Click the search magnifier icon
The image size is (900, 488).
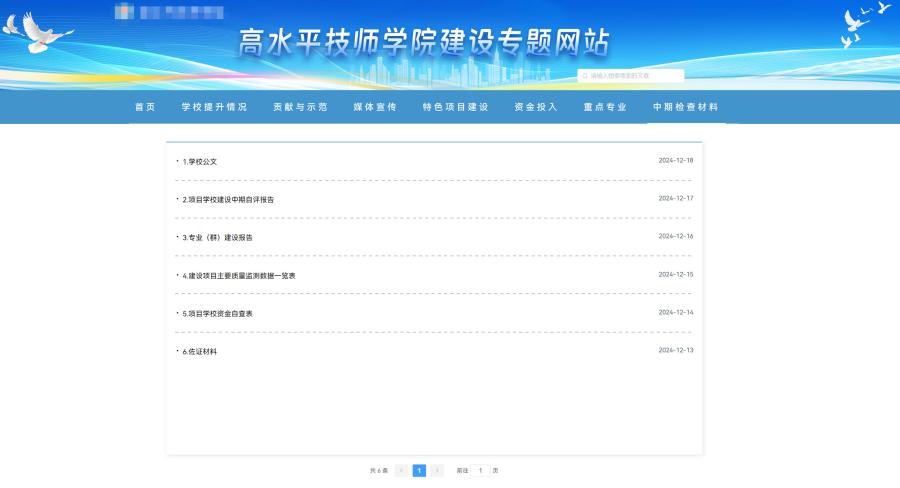(585, 76)
